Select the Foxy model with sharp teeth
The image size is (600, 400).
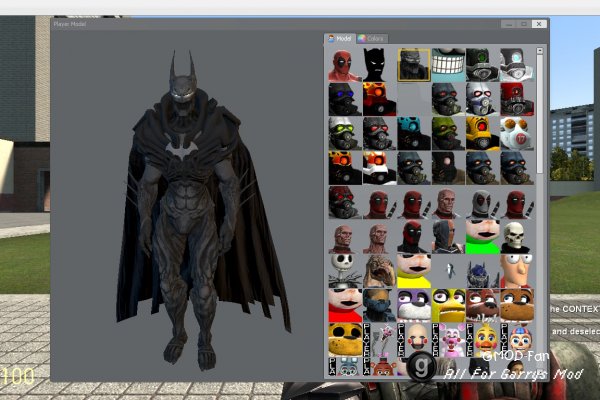483,305
